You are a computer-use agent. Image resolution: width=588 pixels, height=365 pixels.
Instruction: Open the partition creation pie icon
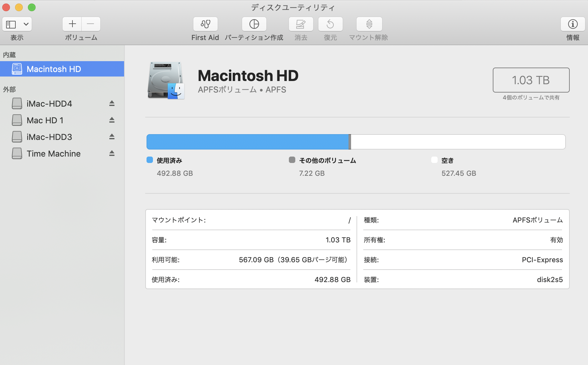coord(254,24)
